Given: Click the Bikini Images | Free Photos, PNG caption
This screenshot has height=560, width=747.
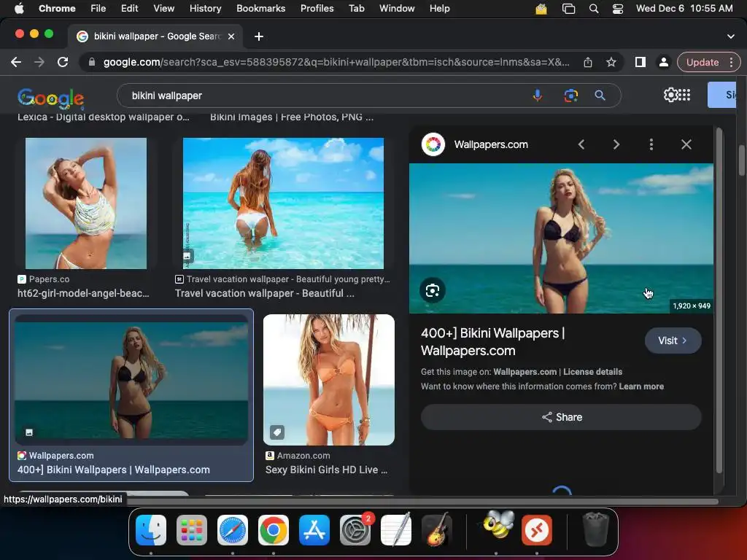Looking at the screenshot, I should (292, 117).
